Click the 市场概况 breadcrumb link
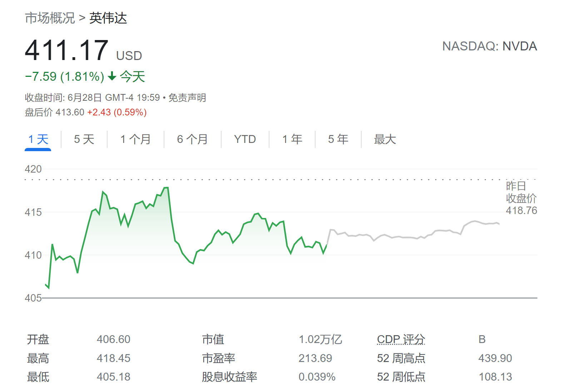561x392 pixels. [50, 18]
